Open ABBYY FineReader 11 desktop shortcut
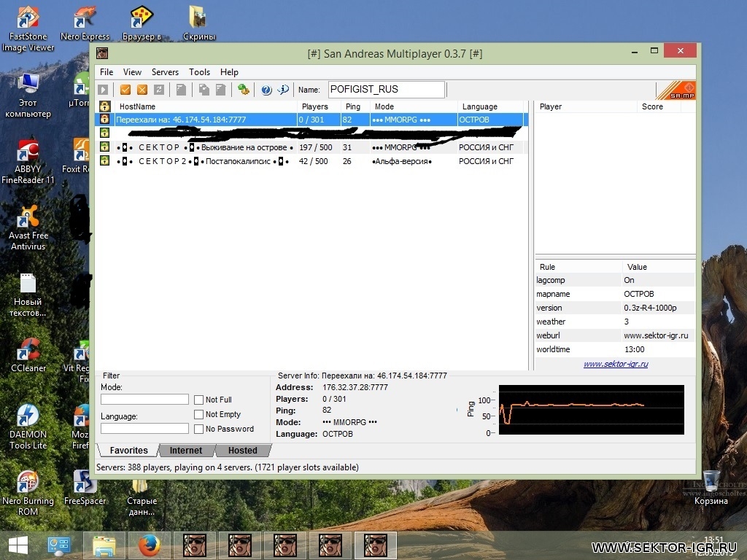 [28, 162]
